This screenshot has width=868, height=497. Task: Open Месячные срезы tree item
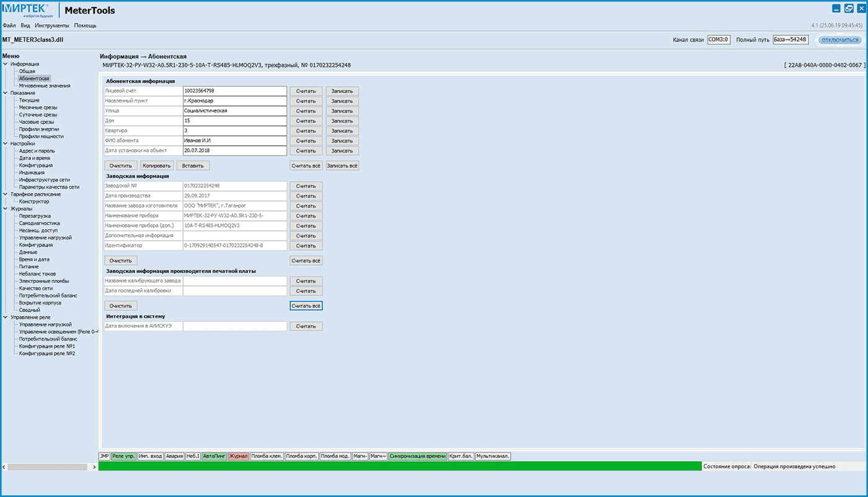38,107
